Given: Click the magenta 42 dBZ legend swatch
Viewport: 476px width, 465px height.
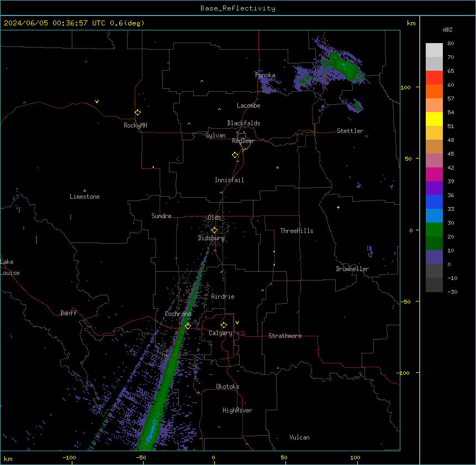Looking at the screenshot, I should 434,174.
